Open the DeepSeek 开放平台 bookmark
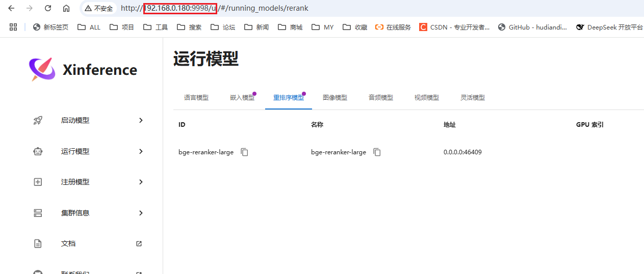 click(x=609, y=27)
